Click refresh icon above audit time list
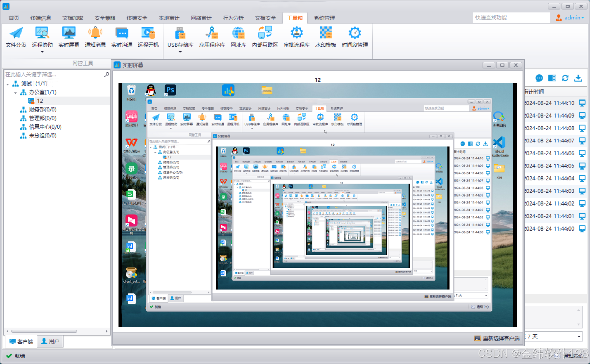The height and width of the screenshot is (364, 590). point(565,78)
